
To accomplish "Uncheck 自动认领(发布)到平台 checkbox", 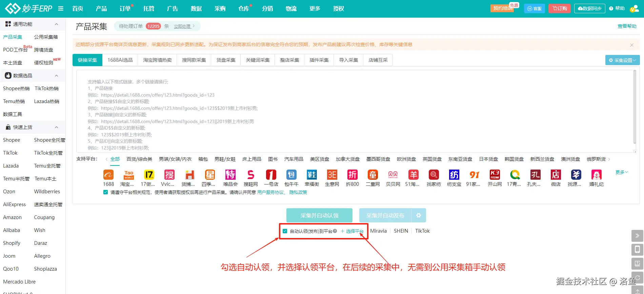I will [x=285, y=231].
